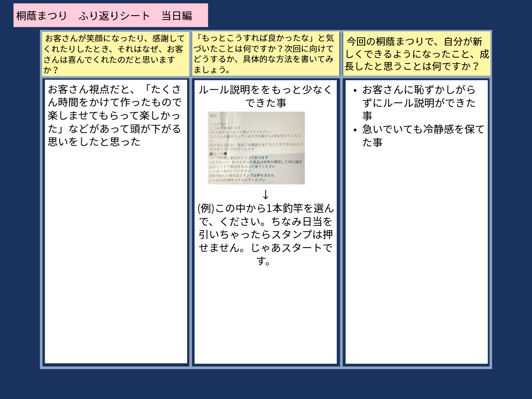Click the answer text starting お客さん視点だと
532x399 pixels.
pos(115,116)
